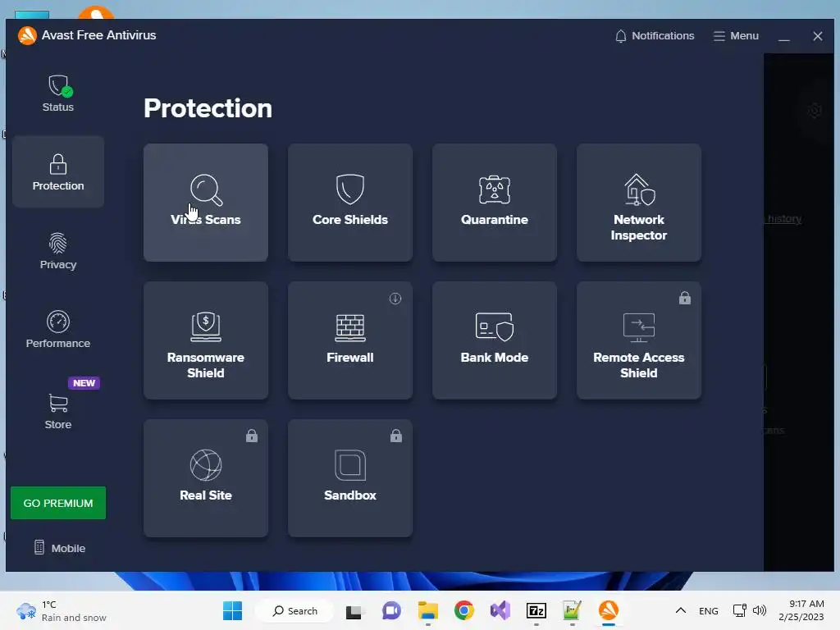
Task: Click the Firewall download indicator icon
Action: pyautogui.click(x=395, y=299)
